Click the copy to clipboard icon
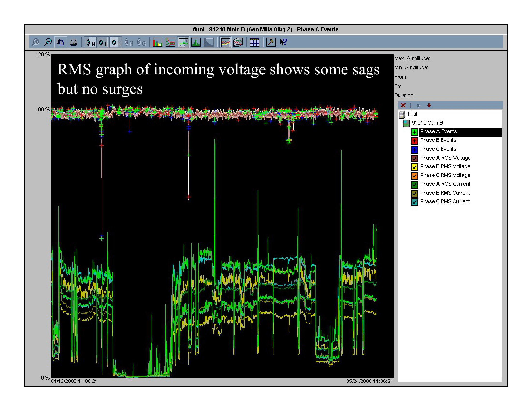The width and height of the screenshot is (532, 411). [60, 42]
